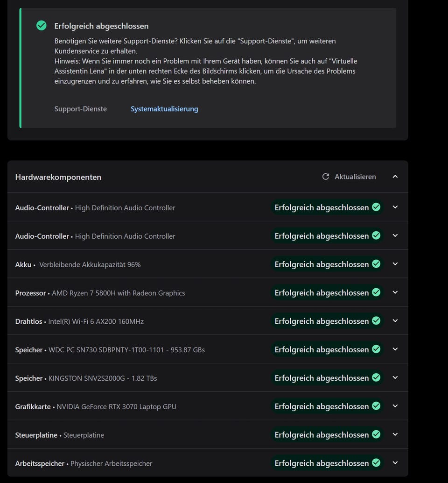Screen dimensions: 448x483
Task: Click the Grafikkarte row success checkmark icon
Action: (x=376, y=406)
